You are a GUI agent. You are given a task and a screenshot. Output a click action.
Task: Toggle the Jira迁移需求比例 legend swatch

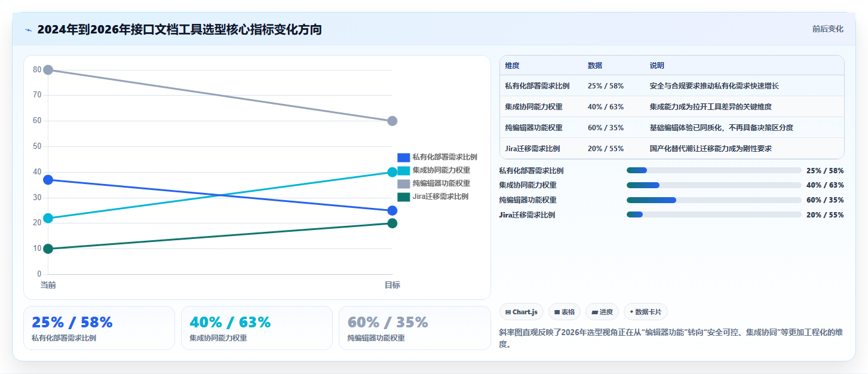pos(404,197)
